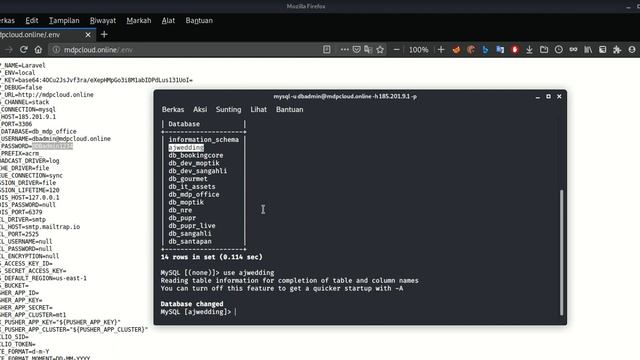640x360 pixels.
Task: Click db_dev_moptik in database list
Action: 194,163
